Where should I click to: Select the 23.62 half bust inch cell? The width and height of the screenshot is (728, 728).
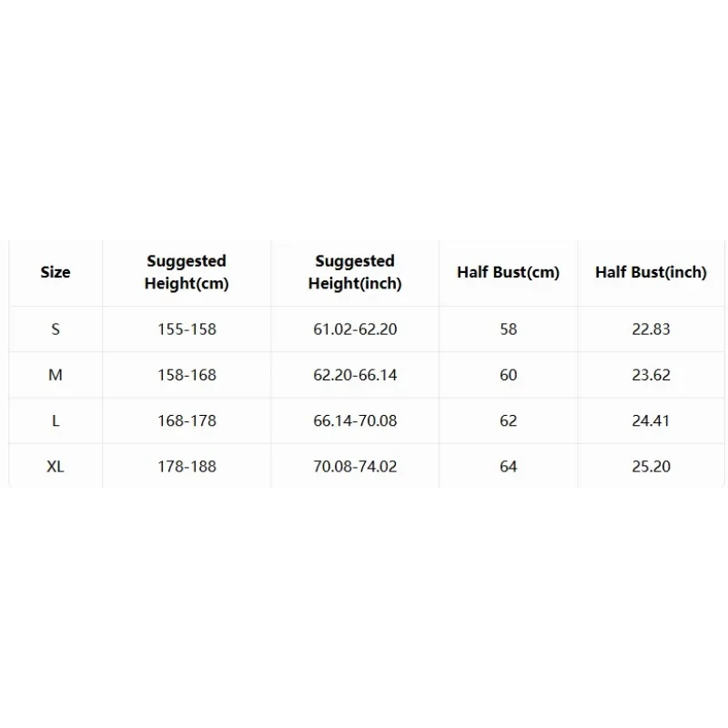(x=651, y=375)
